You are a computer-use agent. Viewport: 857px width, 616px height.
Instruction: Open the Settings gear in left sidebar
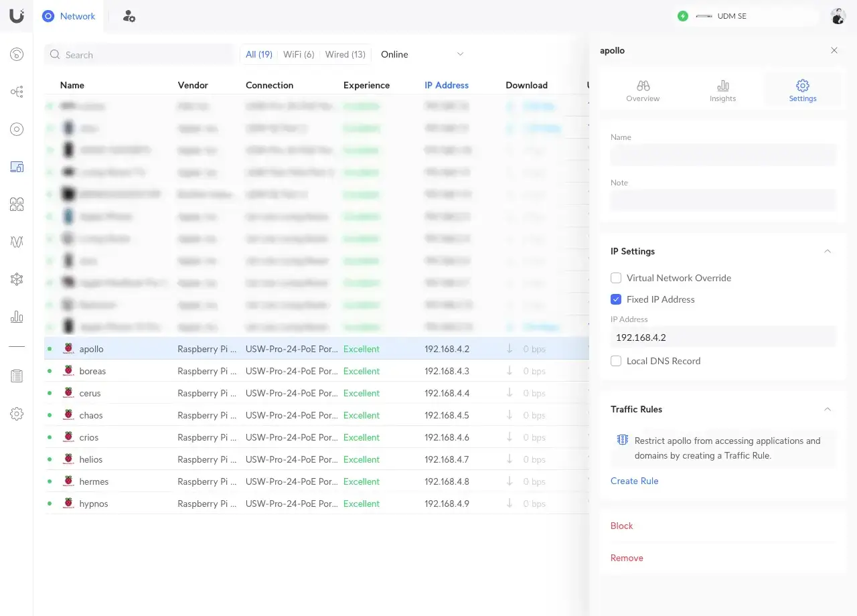coord(17,414)
